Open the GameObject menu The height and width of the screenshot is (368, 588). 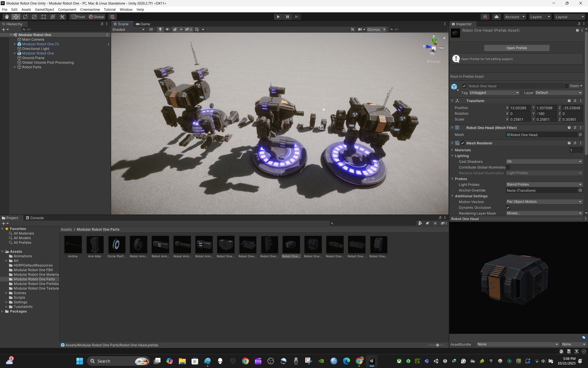point(45,10)
